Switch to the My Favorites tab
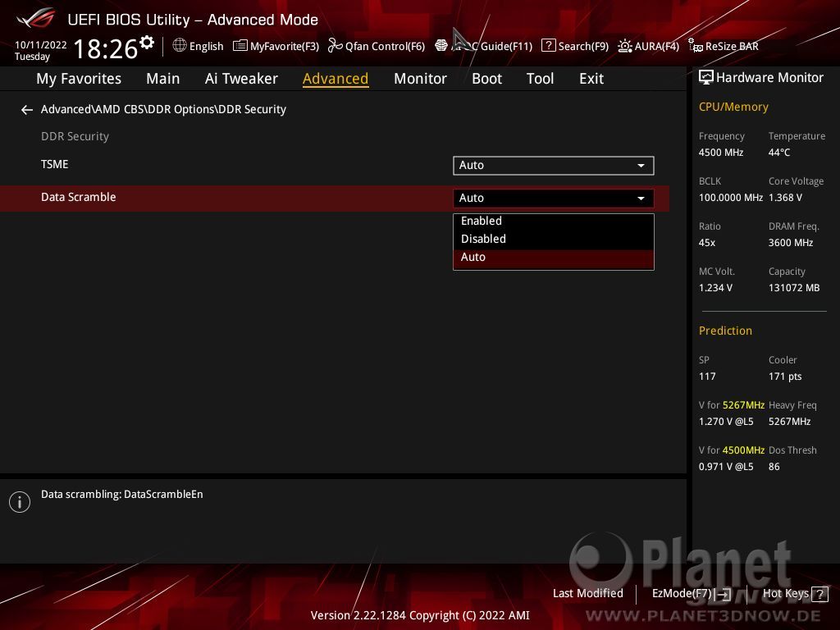Screen dimensions: 840x630 (x=79, y=79)
